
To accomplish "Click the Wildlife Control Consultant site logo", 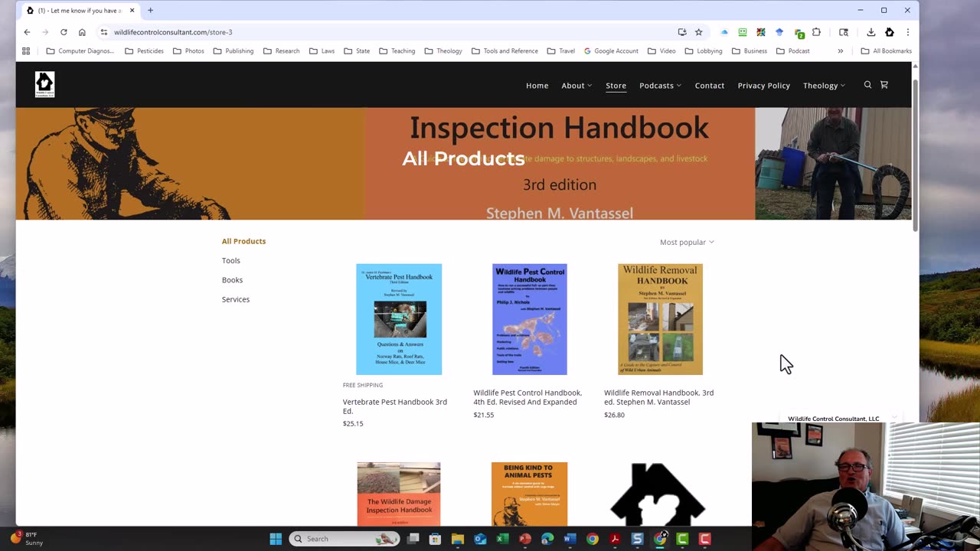I will (44, 84).
